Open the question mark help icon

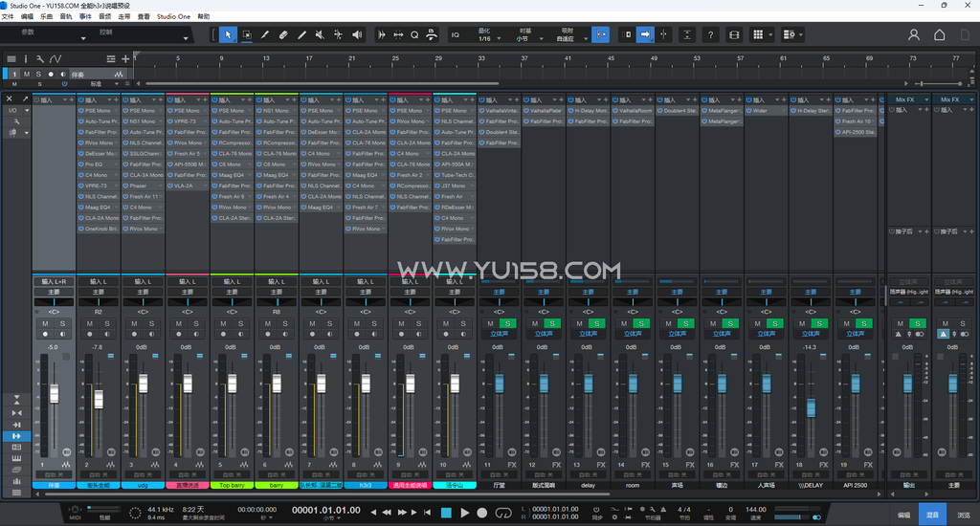[x=711, y=35]
